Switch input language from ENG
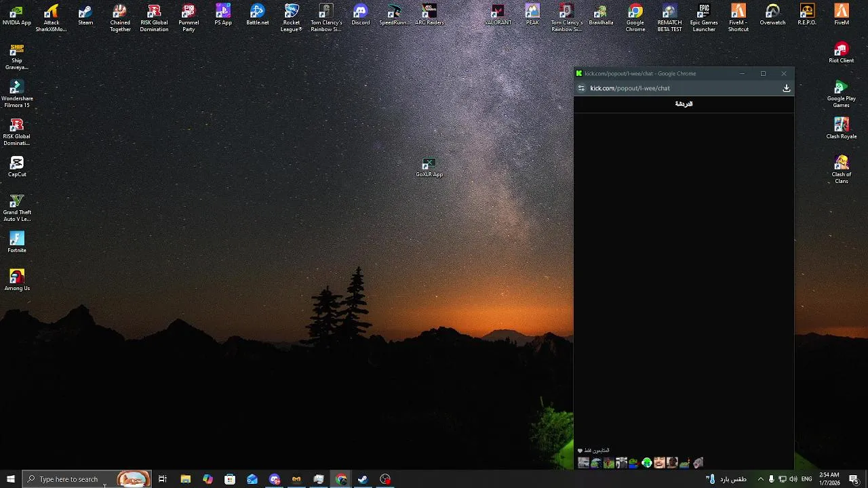 [807, 479]
